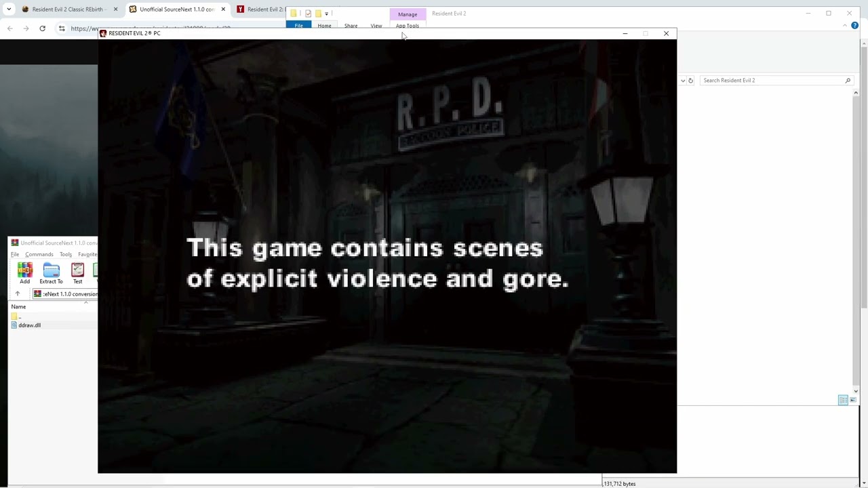The image size is (868, 488).
Task: Click the Extract To icon in WinRAR
Action: coord(51,273)
